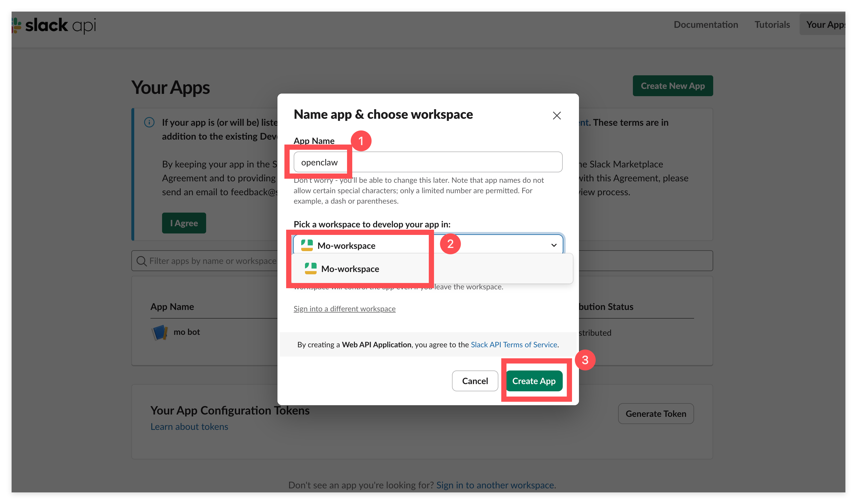Click the search magnifier icon in filter box
Screen dimensions: 857x504
coord(141,261)
